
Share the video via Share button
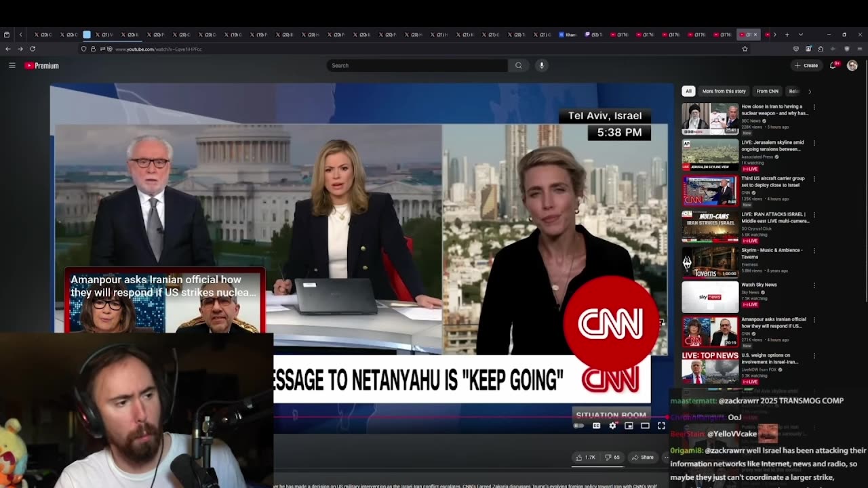[642, 457]
